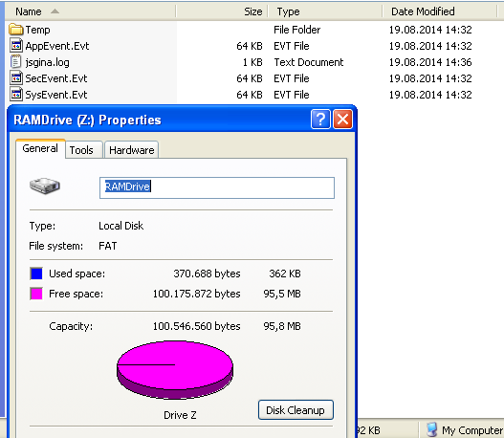Click the RAMDrive volume label field
This screenshot has width=504, height=438.
tap(217, 187)
